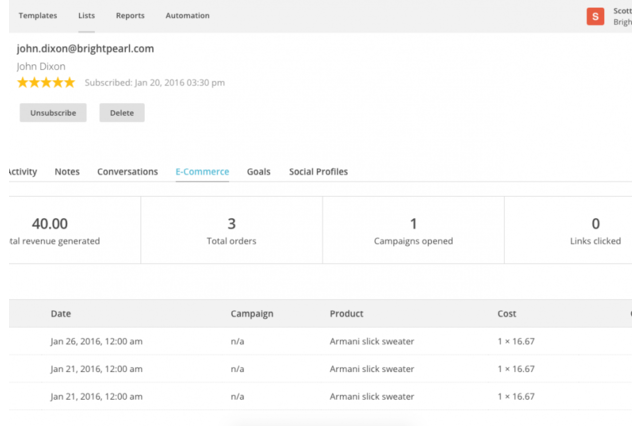This screenshot has width=640, height=426.
Task: Click the Campaigns opened stat card
Action: [413, 231]
